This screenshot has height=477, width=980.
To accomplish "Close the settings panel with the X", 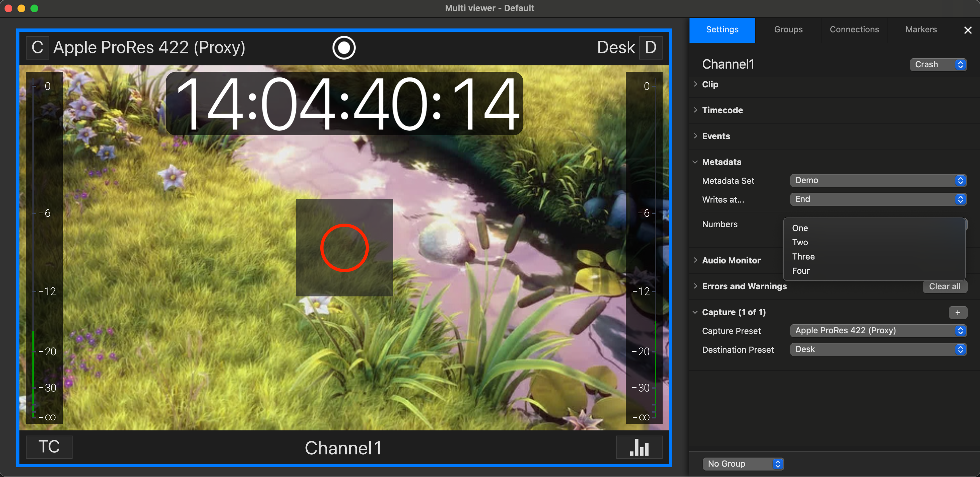I will [x=967, y=30].
